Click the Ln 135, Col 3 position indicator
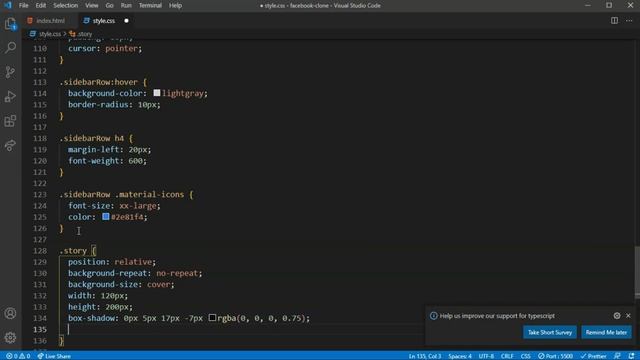The image size is (640, 360). pyautogui.click(x=425, y=356)
